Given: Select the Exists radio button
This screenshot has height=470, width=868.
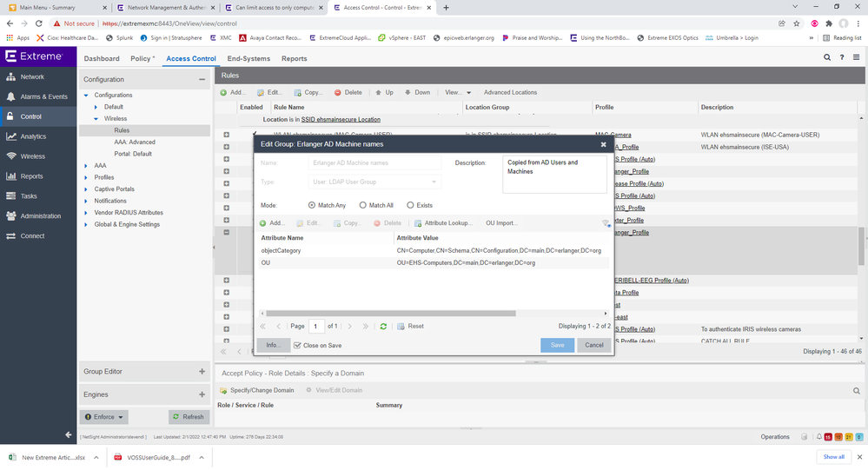Looking at the screenshot, I should (411, 205).
